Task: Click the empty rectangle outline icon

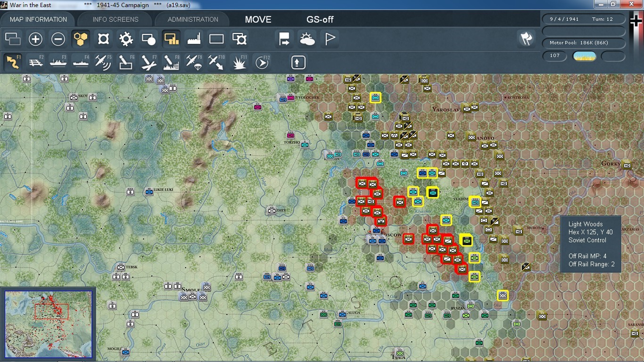Action: 216,39
